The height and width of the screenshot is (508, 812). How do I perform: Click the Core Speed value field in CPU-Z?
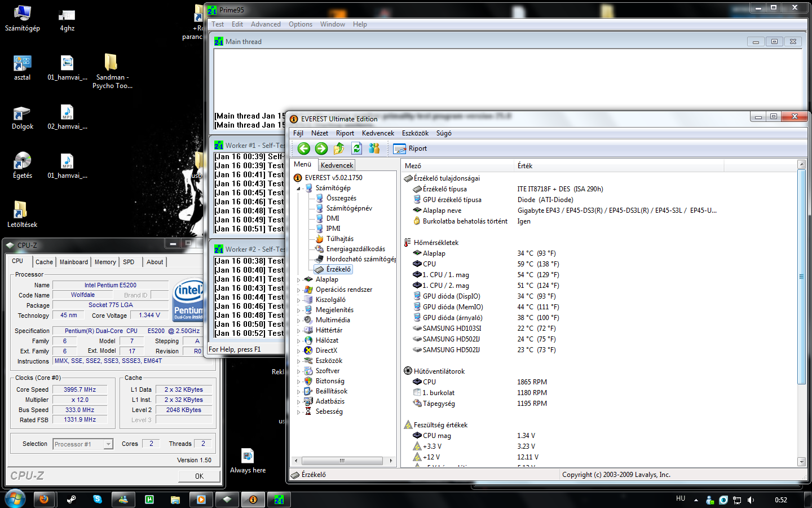tap(80, 389)
